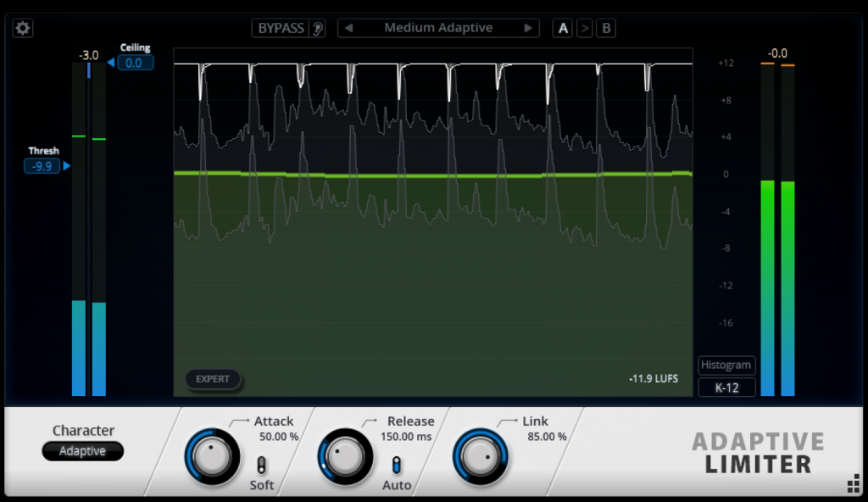868x502 pixels.
Task: Open the K-12 metering scale selector
Action: 726,388
